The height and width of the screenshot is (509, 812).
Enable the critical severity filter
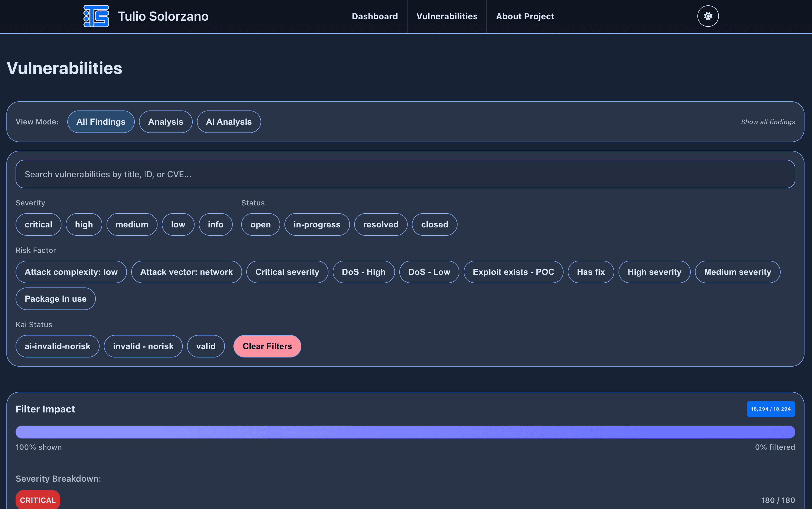(38, 224)
